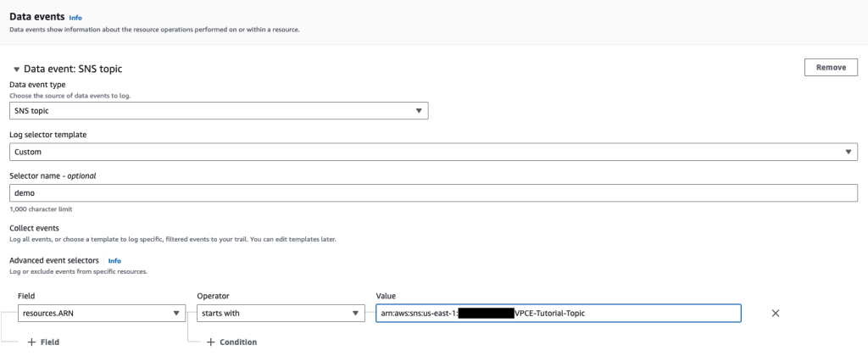Click the Value field with the ARN

[x=558, y=314]
